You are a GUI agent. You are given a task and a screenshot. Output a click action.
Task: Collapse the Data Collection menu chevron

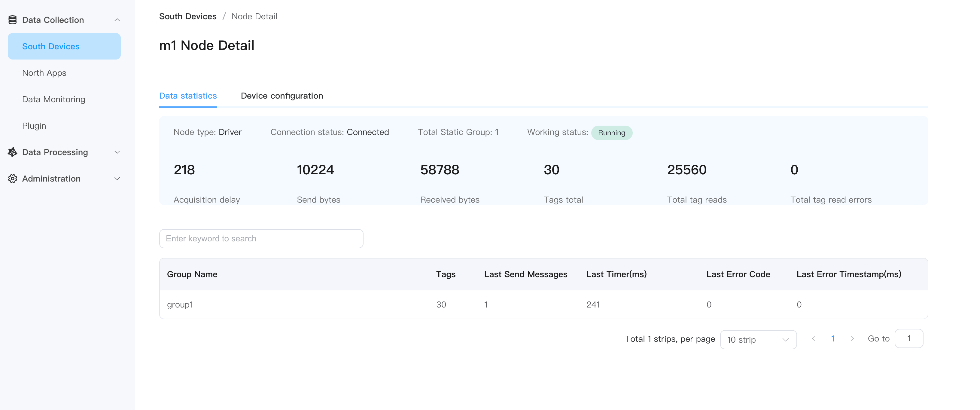117,20
